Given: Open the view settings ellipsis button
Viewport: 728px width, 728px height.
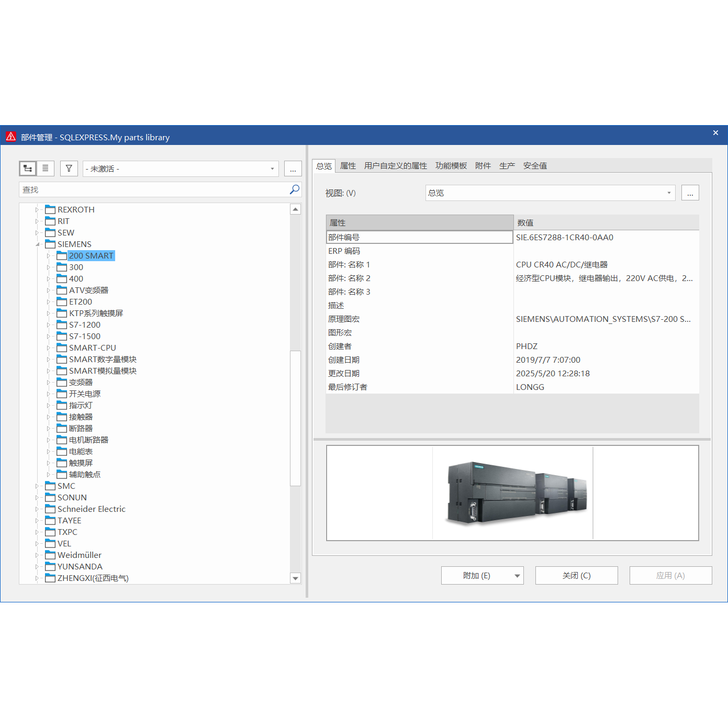Looking at the screenshot, I should pyautogui.click(x=690, y=193).
